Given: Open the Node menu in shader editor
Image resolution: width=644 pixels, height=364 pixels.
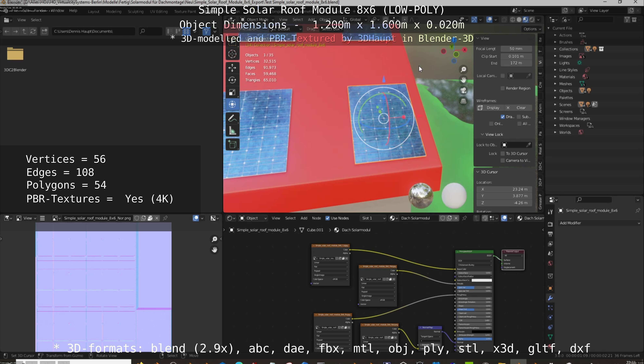Looking at the screenshot, I should 316,218.
